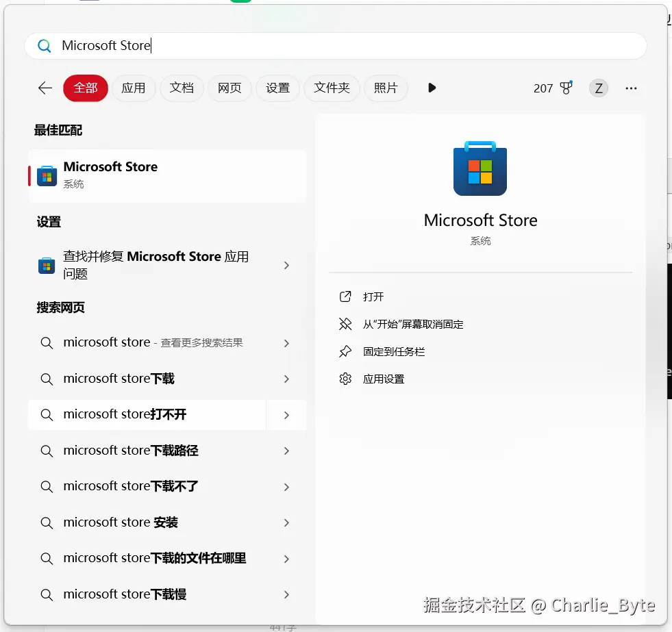Viewport: 672px width, 632px height.
Task: Expand chevron for microsoft store 安装
Action: tap(287, 522)
